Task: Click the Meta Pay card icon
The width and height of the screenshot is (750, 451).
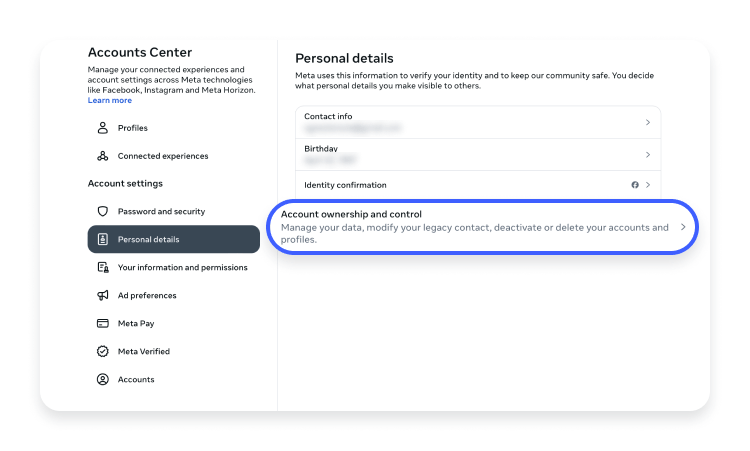Action: 102,323
